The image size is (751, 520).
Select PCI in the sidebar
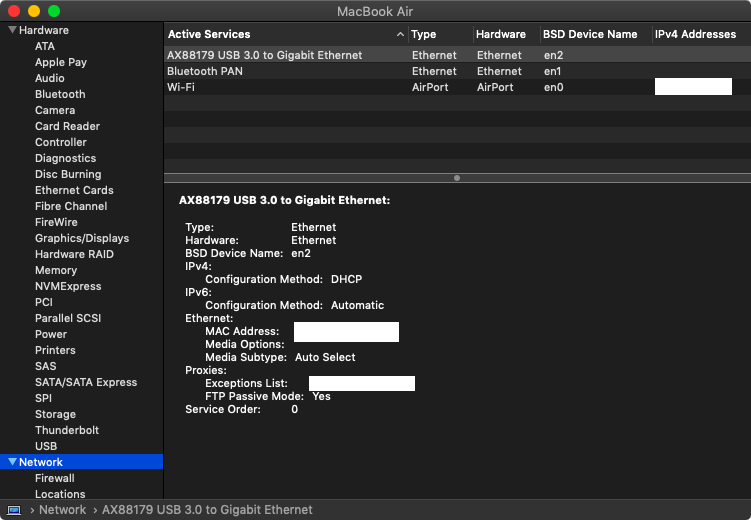pyautogui.click(x=44, y=302)
